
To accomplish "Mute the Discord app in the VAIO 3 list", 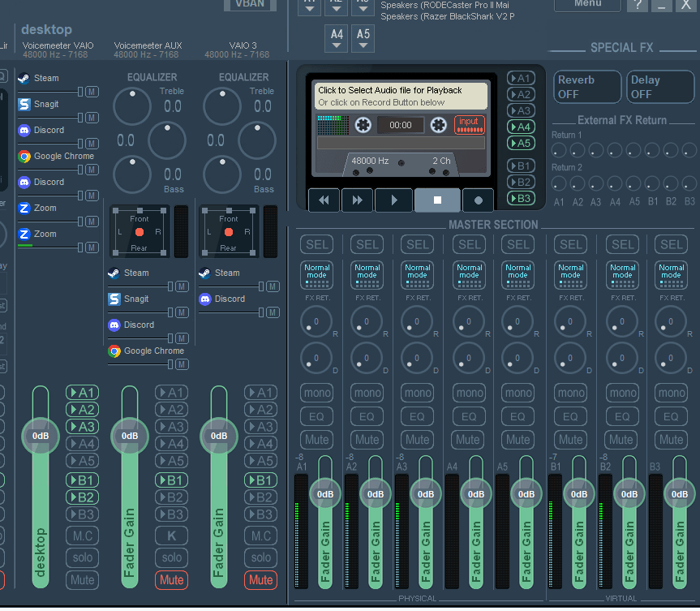I will pos(273,312).
